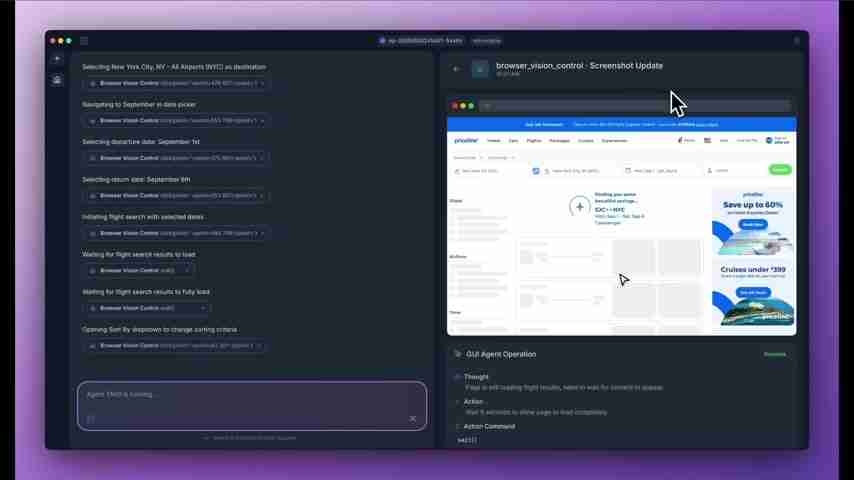Click the tag badge beside the title bar session name
The height and width of the screenshot is (480, 854).
coord(486,41)
